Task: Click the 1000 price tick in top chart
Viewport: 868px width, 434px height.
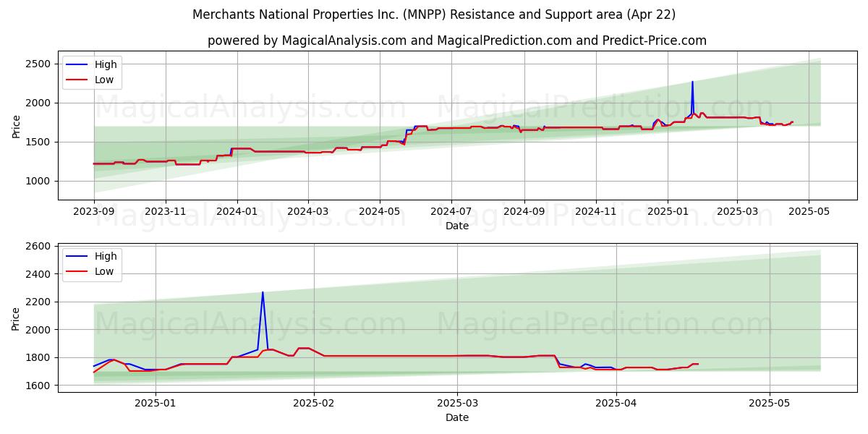Action: point(37,181)
